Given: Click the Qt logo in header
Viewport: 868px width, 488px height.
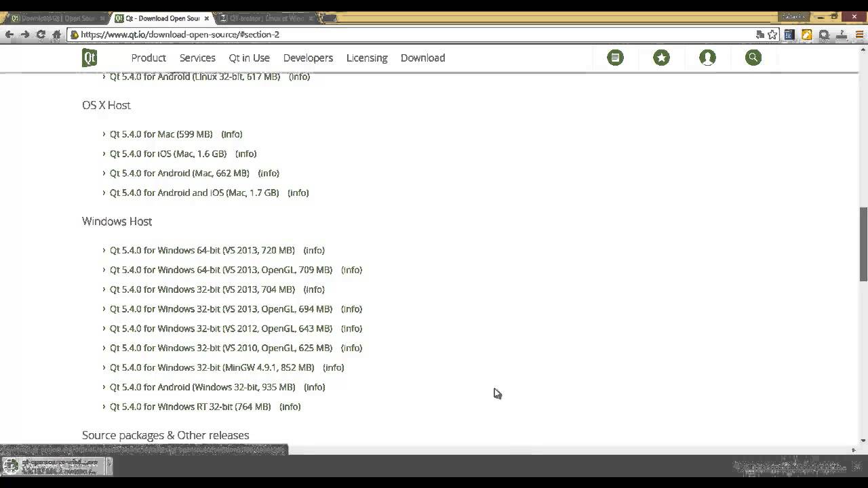Looking at the screenshot, I should [90, 58].
